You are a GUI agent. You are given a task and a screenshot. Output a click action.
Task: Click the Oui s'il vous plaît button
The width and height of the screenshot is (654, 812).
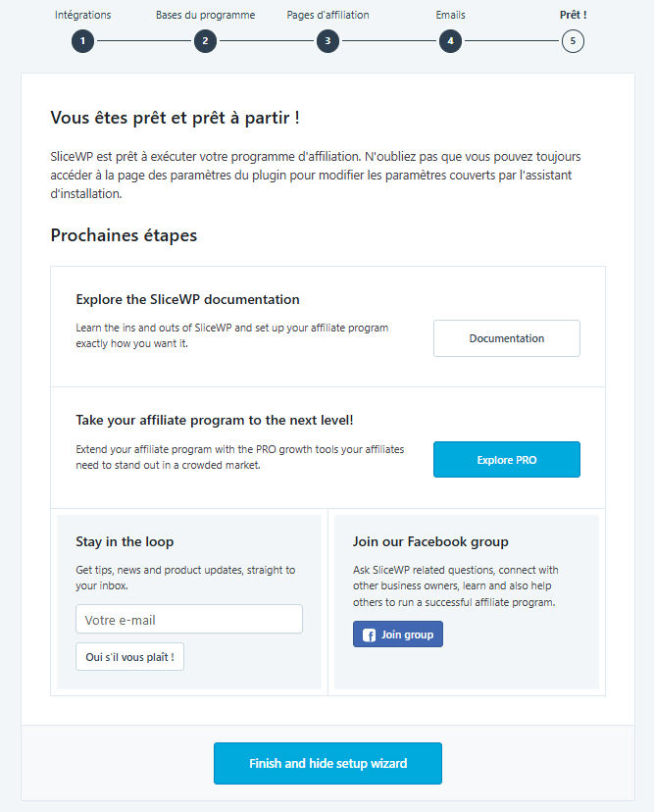(129, 657)
